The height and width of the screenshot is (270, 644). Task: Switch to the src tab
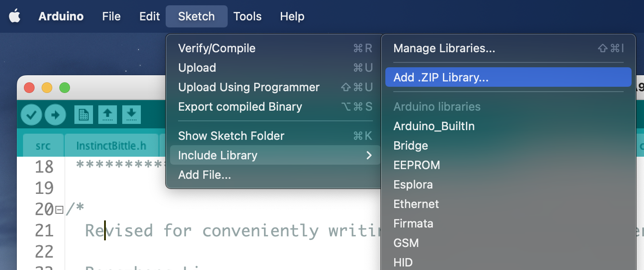point(43,146)
